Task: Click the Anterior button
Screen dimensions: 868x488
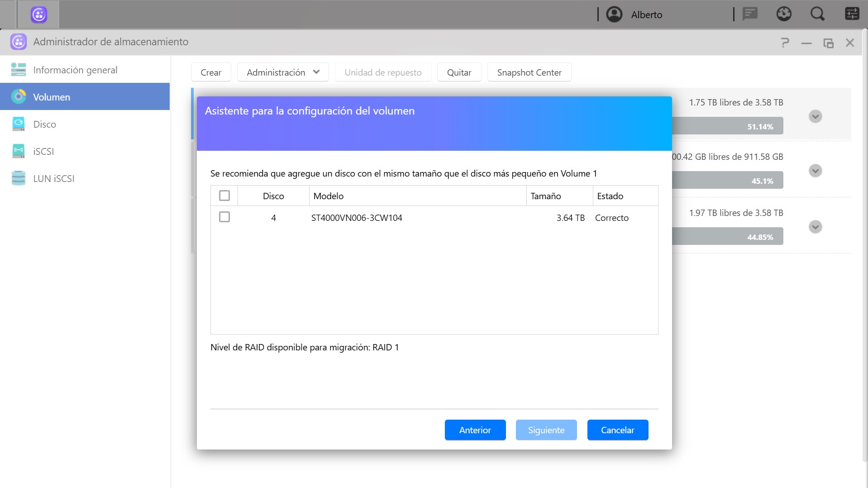Action: 475,430
